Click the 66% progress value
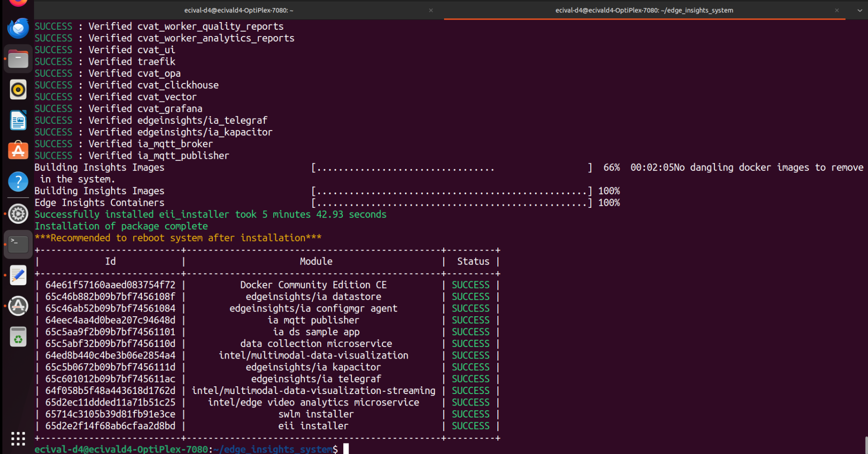 (611, 167)
